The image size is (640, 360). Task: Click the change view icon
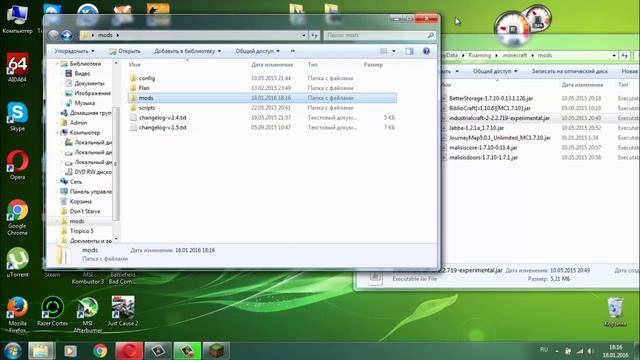point(383,51)
